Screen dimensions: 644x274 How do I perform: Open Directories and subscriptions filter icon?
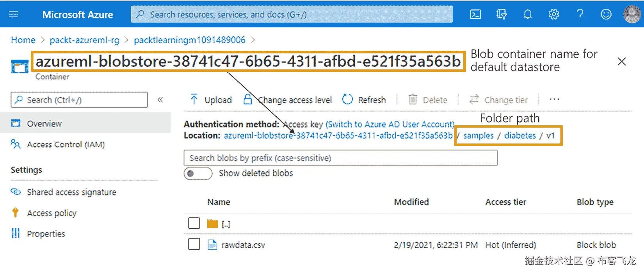coord(502,14)
